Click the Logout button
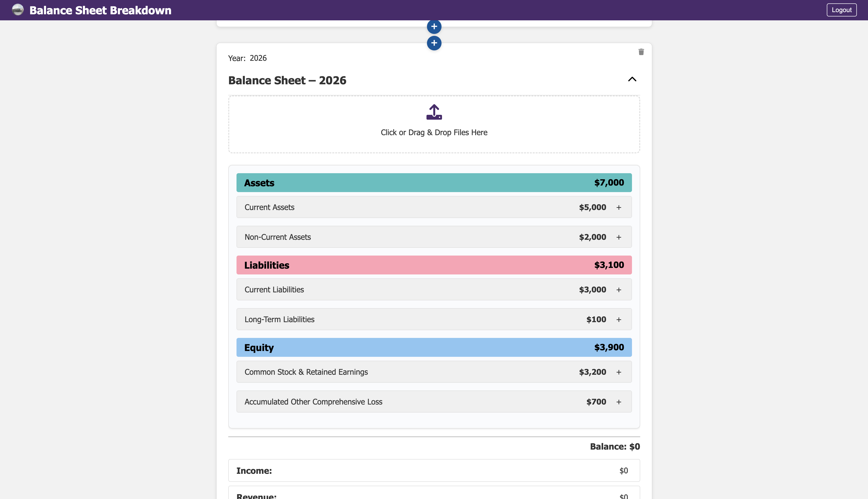The width and height of the screenshot is (868, 499). [841, 10]
